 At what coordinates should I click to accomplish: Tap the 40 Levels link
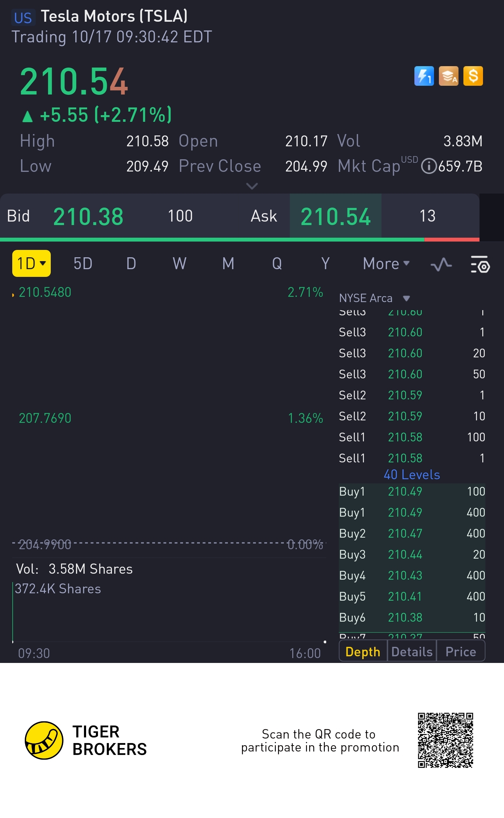tap(412, 475)
